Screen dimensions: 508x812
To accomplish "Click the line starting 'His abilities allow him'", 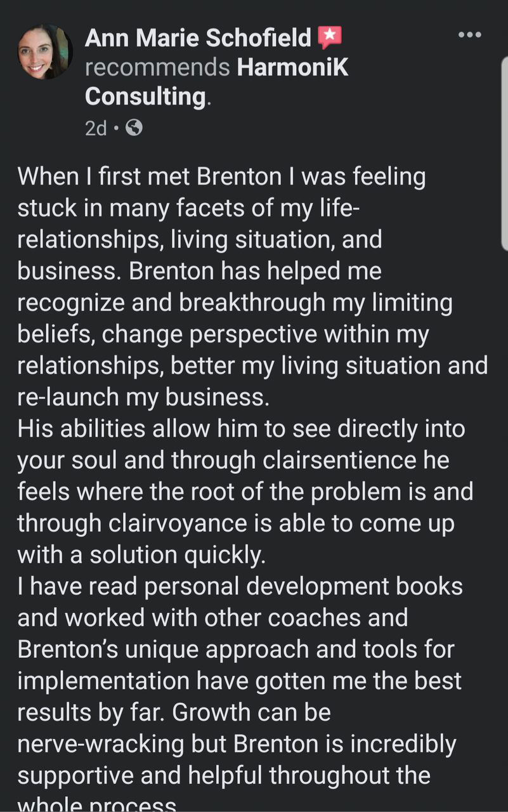I will (241, 429).
